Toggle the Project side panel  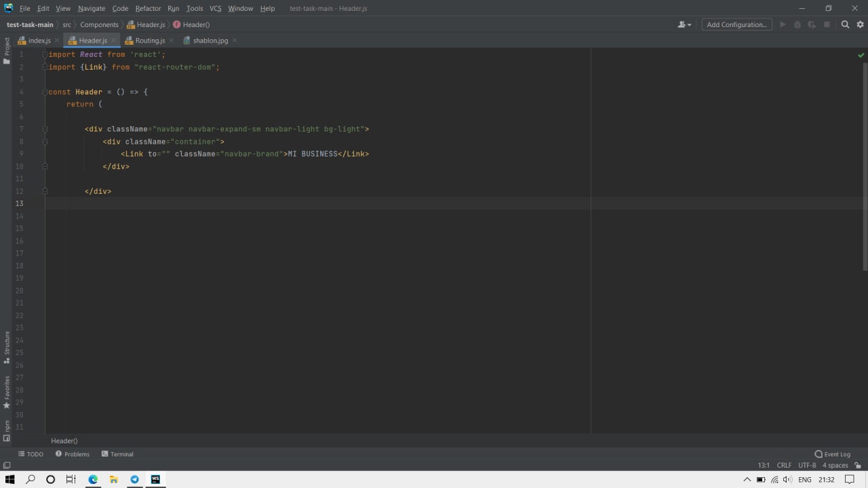tap(7, 51)
